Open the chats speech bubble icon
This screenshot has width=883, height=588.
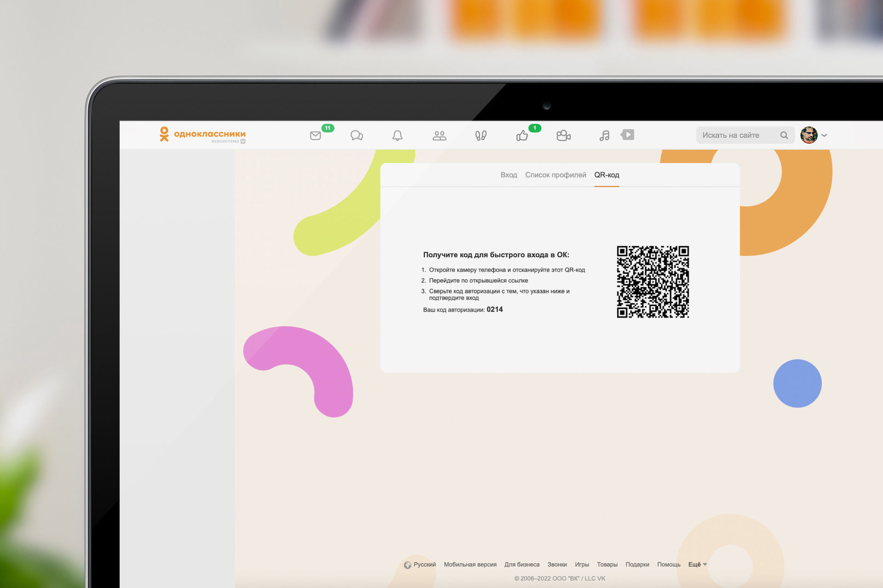pos(357,135)
